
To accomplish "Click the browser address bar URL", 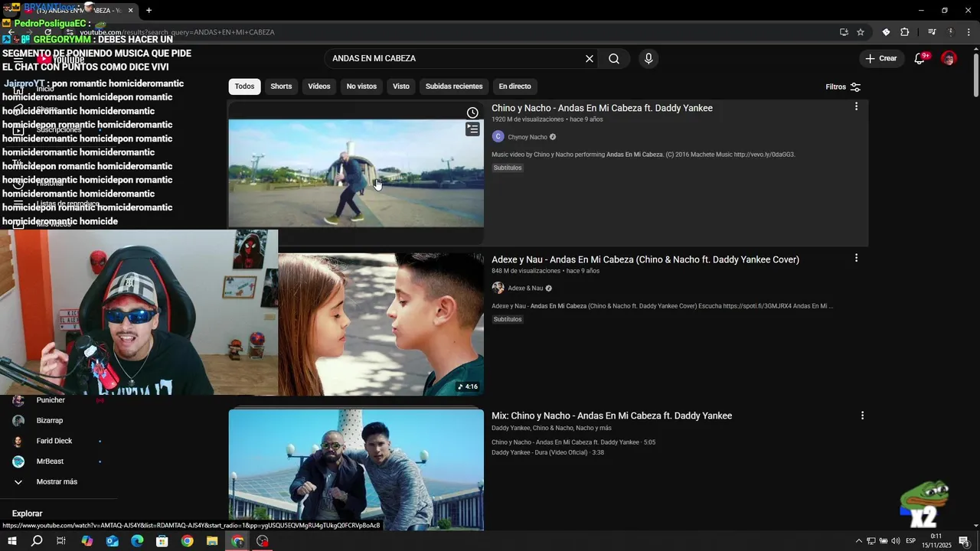I will pyautogui.click(x=178, y=32).
